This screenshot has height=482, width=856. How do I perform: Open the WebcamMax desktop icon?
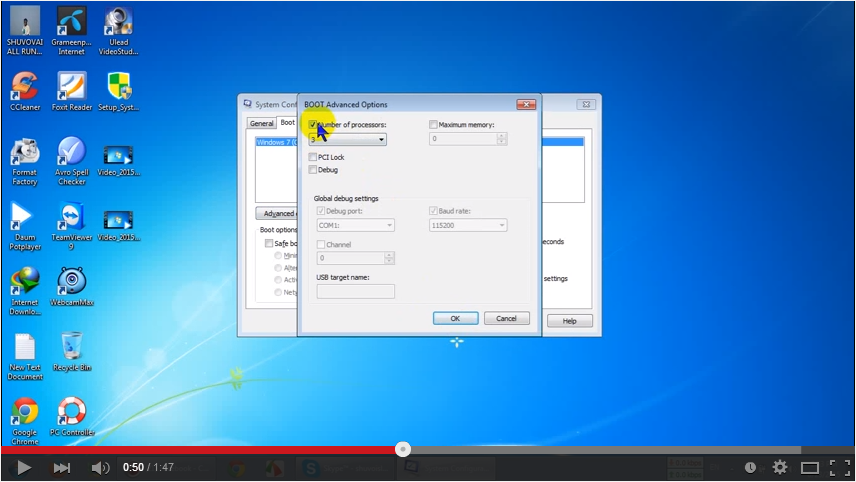(71, 283)
